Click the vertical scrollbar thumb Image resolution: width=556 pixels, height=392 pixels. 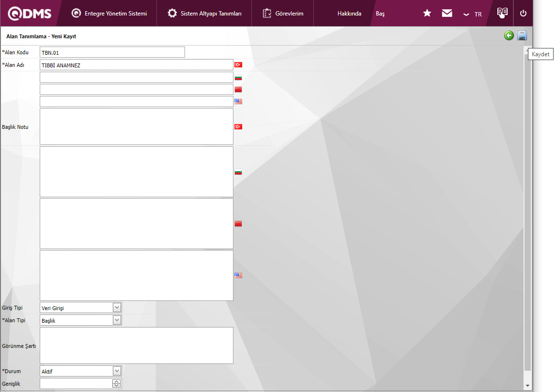(x=527, y=212)
